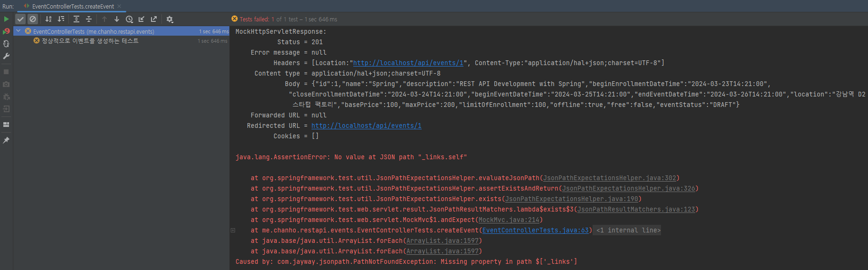The width and height of the screenshot is (868, 270).
Task: Close the EventControllerTests.createEvent tab
Action: [x=119, y=6]
